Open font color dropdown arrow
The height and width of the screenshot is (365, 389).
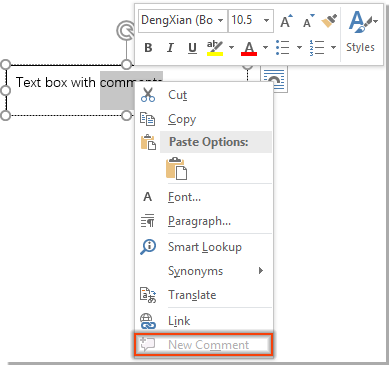pos(265,48)
